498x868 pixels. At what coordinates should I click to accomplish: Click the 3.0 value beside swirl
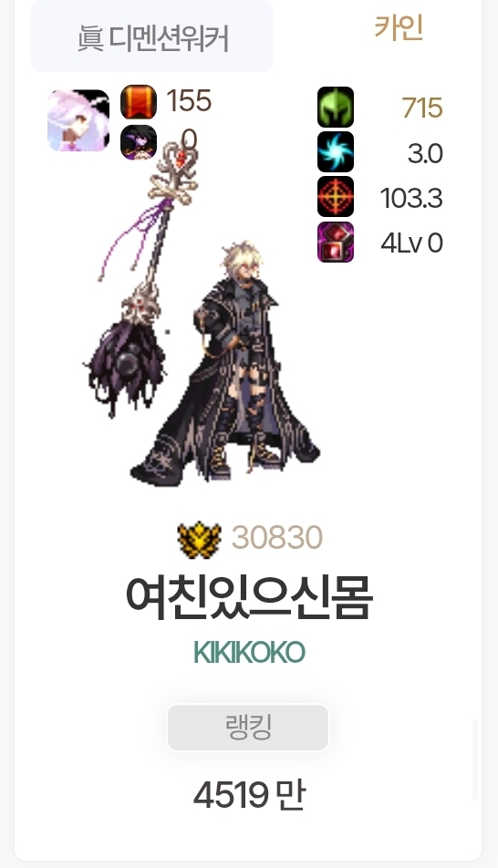[425, 153]
